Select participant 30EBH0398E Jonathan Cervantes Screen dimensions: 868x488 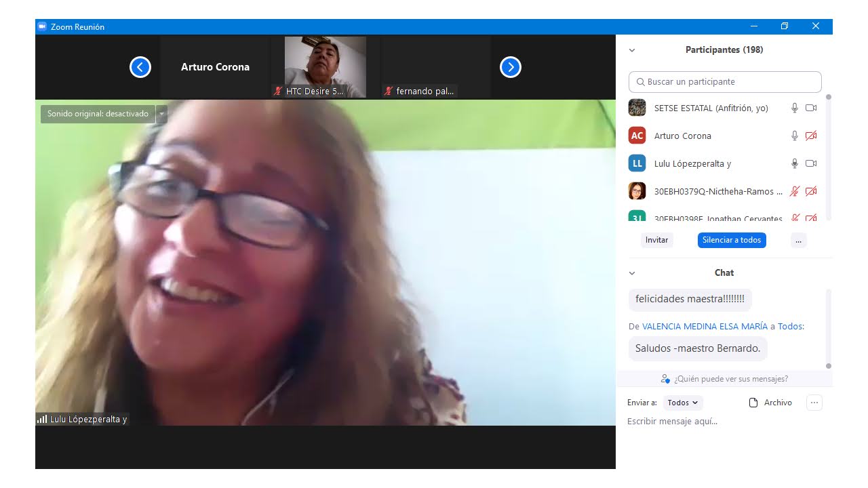point(725,217)
